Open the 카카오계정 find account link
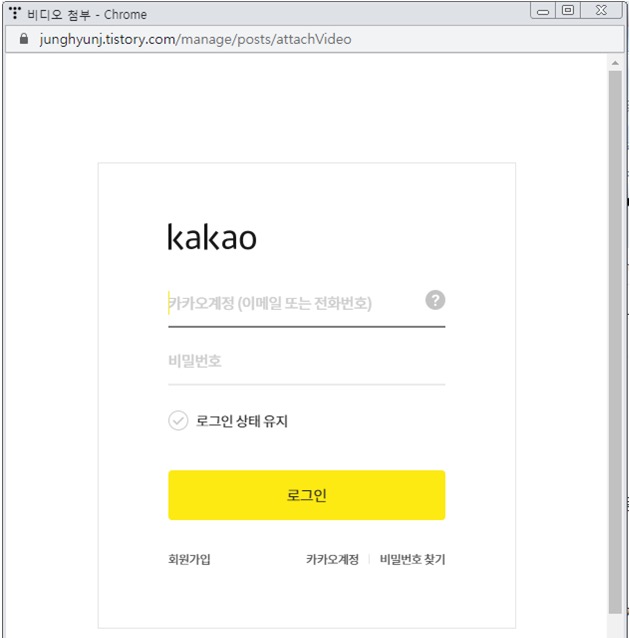This screenshot has width=630, height=638. (332, 559)
